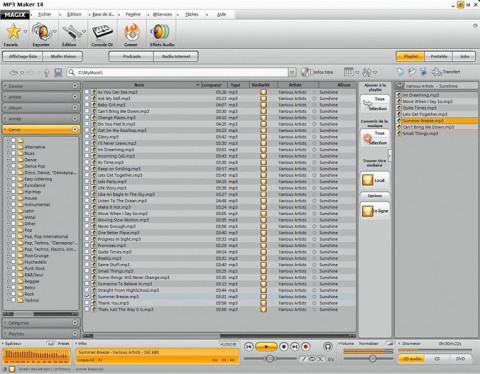The image size is (480, 374).
Task: Click the Affichage liste button
Action: [23, 56]
